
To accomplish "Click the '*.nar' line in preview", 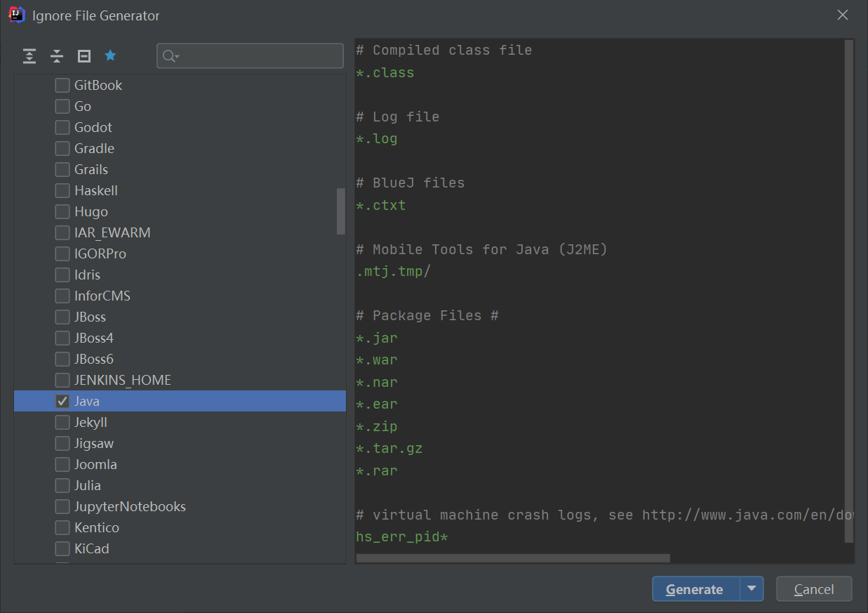I will (377, 382).
